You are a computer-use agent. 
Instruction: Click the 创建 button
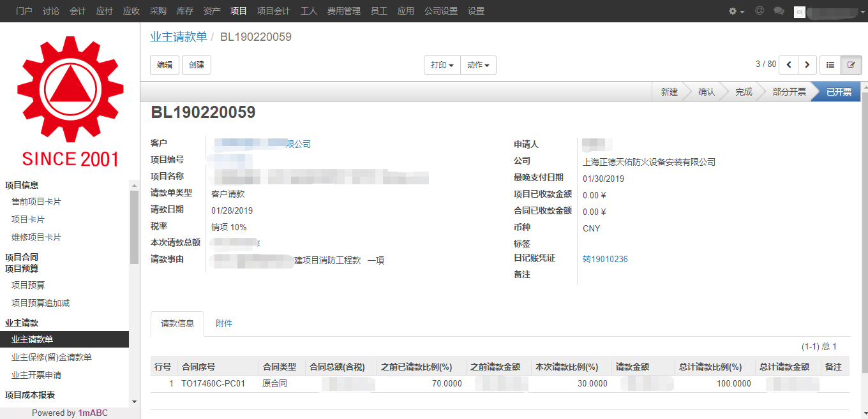coord(197,65)
